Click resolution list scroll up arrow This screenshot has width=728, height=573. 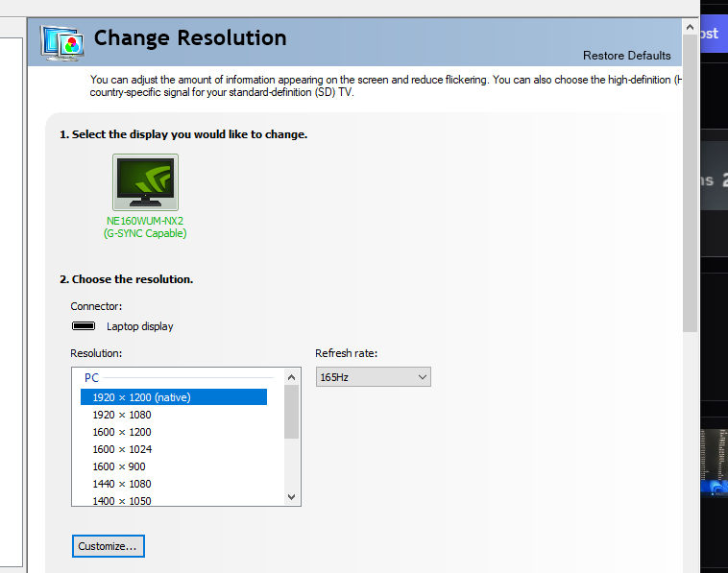pos(292,377)
